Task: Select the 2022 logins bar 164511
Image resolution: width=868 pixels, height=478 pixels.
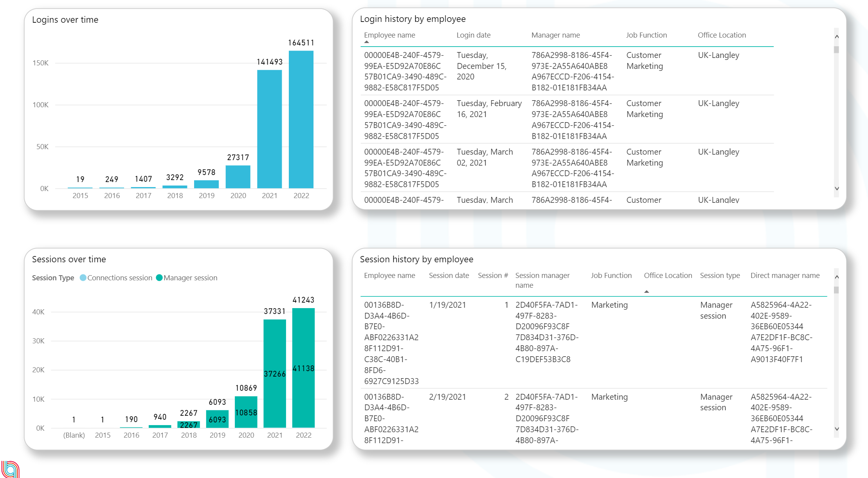Action: click(301, 119)
